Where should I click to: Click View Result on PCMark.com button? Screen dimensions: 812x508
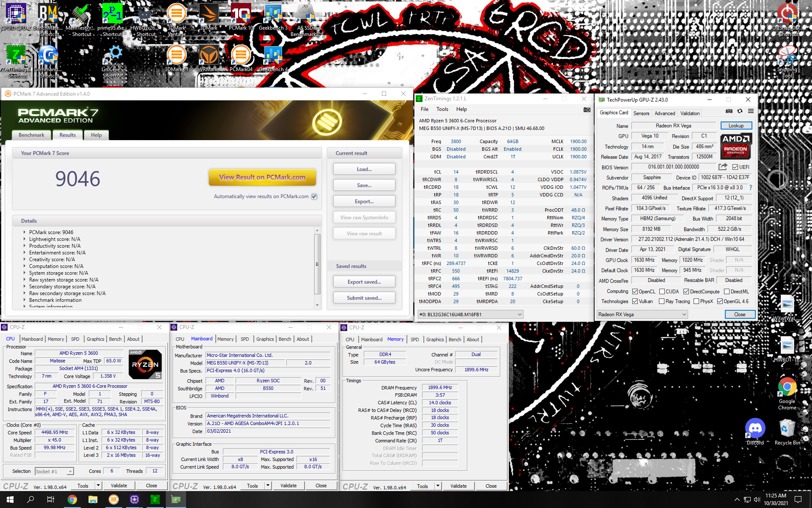click(262, 177)
